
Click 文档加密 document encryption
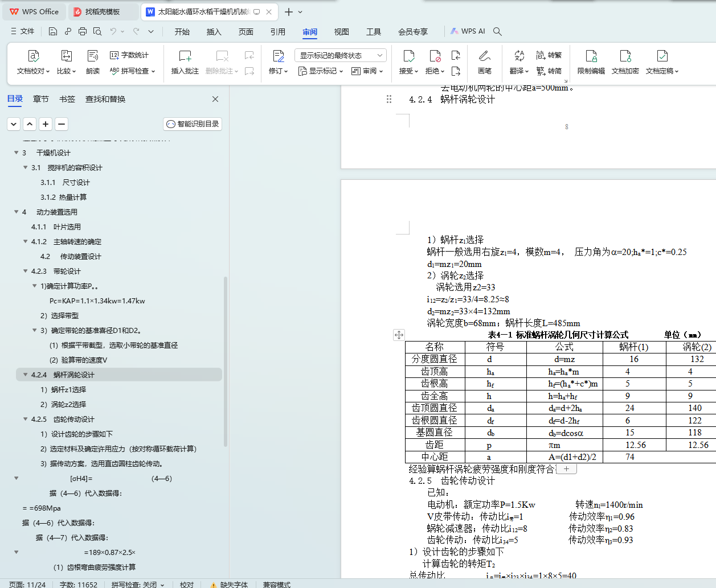click(x=625, y=63)
